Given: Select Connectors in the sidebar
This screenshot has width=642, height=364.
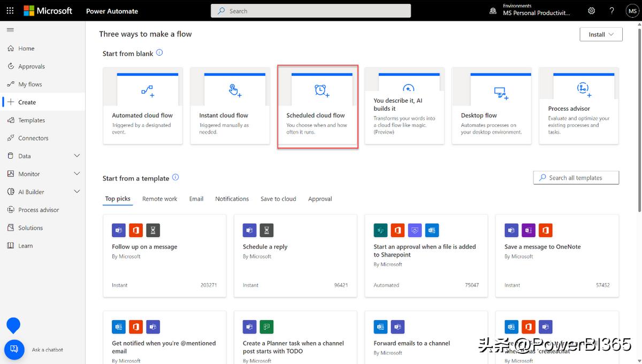Looking at the screenshot, I should click(x=33, y=138).
